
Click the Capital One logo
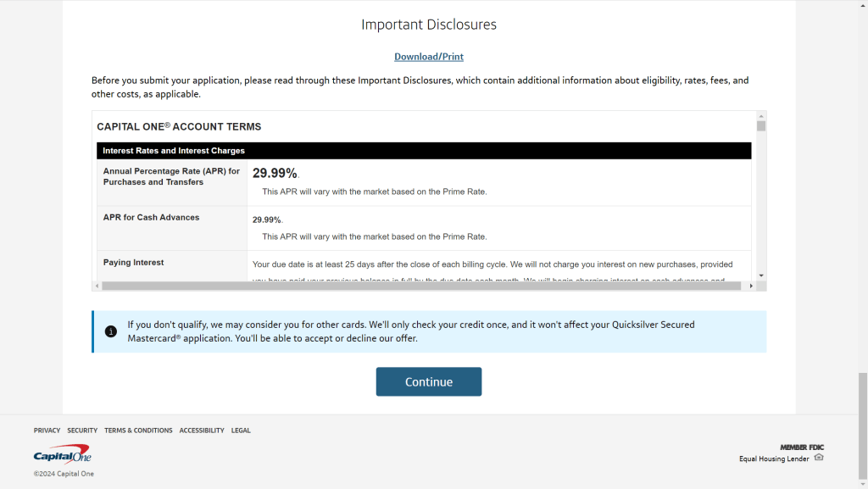pyautogui.click(x=62, y=454)
